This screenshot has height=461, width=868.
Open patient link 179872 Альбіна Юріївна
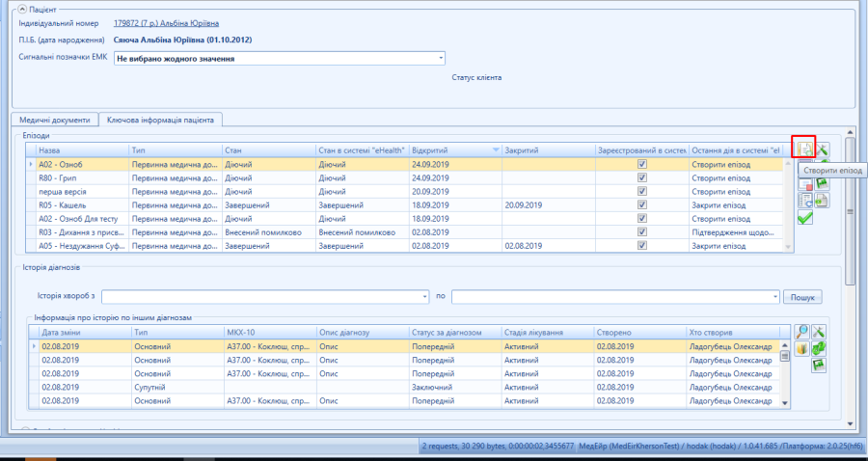pos(166,23)
